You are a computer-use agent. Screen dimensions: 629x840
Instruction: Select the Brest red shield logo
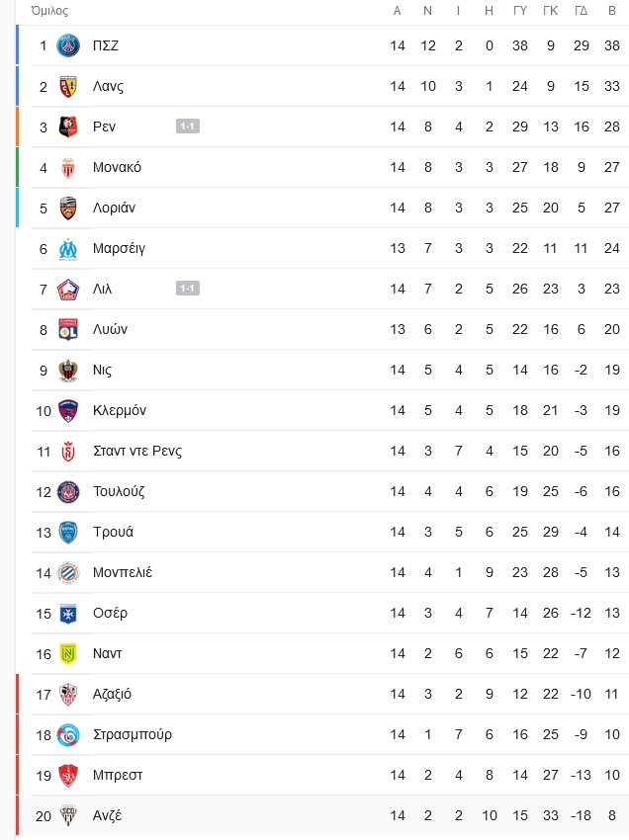click(68, 775)
